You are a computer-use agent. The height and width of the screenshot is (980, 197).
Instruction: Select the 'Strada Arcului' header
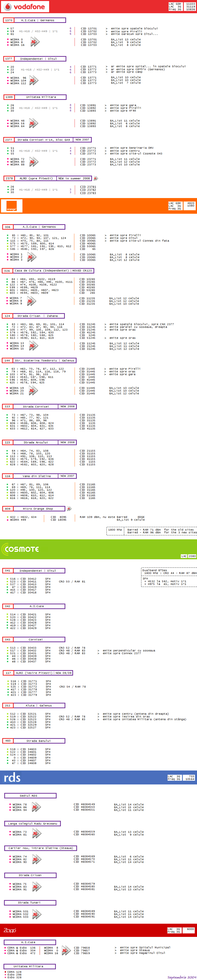pyautogui.click(x=36, y=442)
